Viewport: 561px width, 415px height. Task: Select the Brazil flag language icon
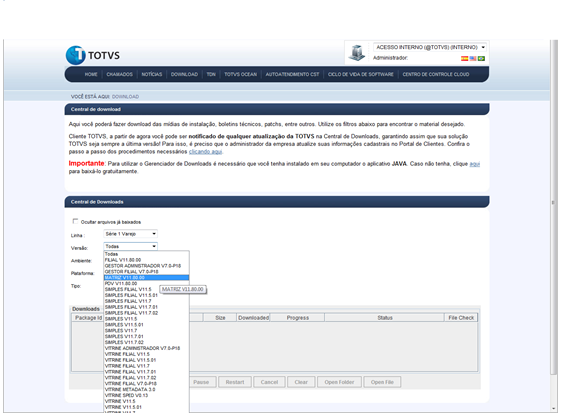click(x=481, y=58)
